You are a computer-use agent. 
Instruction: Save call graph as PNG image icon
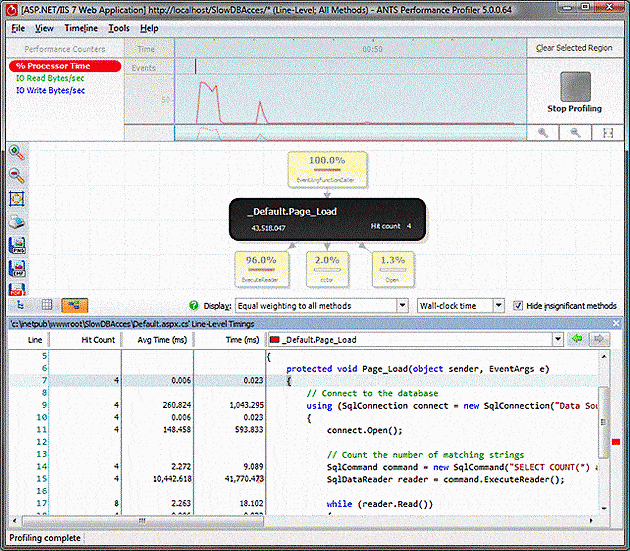point(17,245)
